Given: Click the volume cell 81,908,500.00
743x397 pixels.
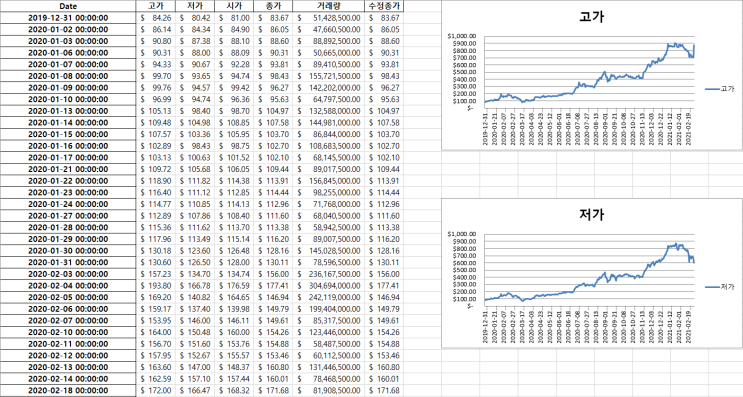Looking at the screenshot, I should (328, 390).
